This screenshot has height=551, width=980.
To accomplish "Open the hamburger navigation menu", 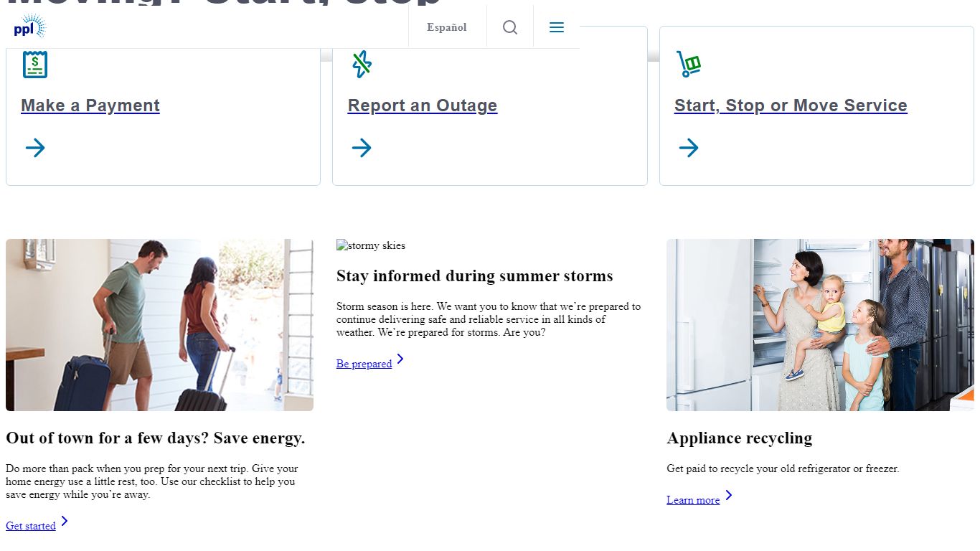I will [x=557, y=27].
